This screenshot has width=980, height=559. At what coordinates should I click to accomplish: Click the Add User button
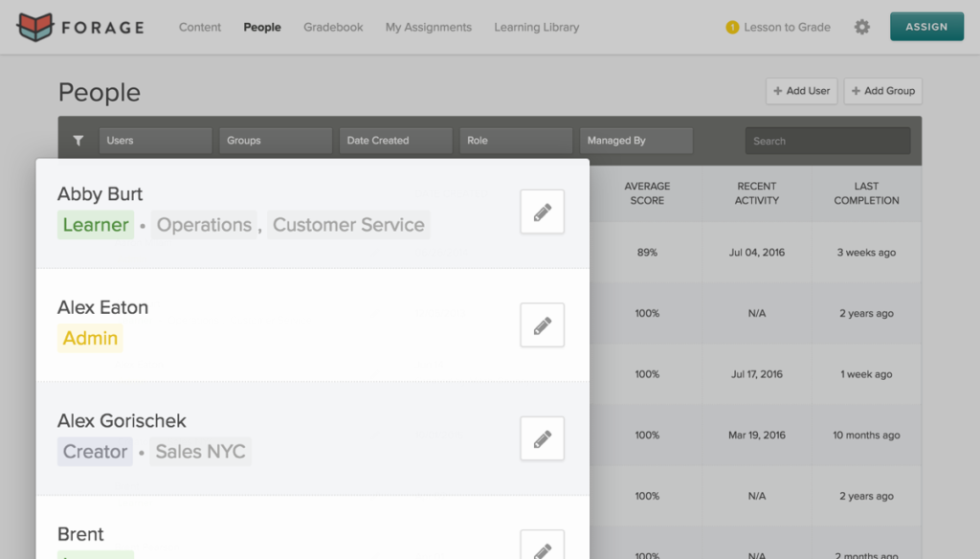tap(801, 91)
